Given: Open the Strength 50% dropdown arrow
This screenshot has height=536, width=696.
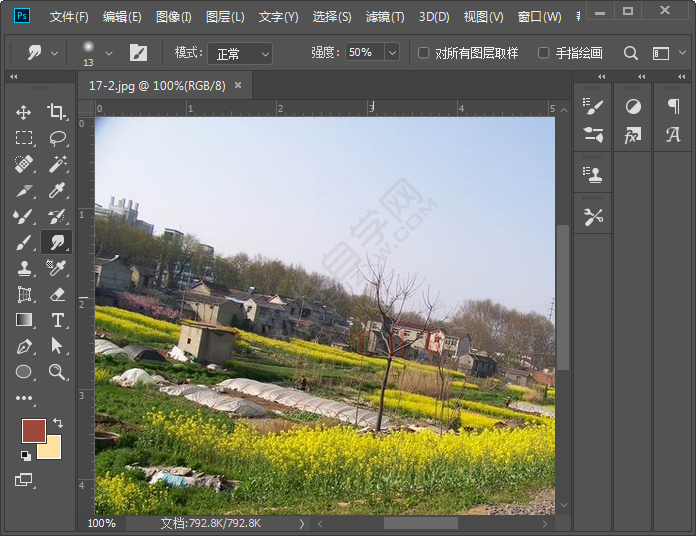Looking at the screenshot, I should click(x=392, y=53).
